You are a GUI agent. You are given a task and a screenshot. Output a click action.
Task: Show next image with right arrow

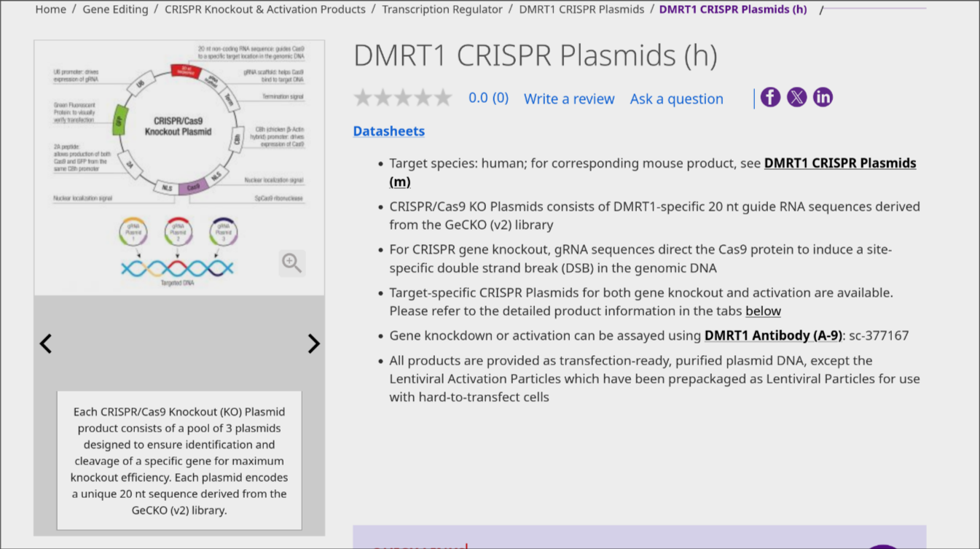click(x=313, y=343)
